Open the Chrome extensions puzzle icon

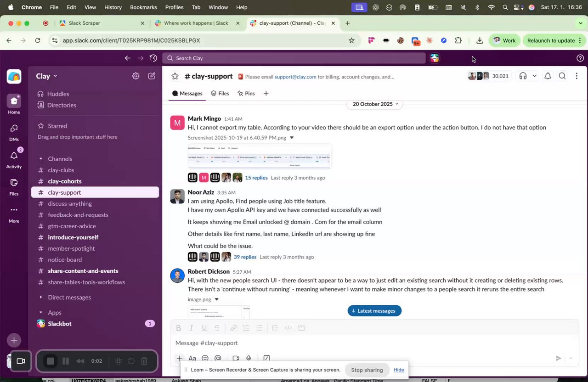(458, 40)
